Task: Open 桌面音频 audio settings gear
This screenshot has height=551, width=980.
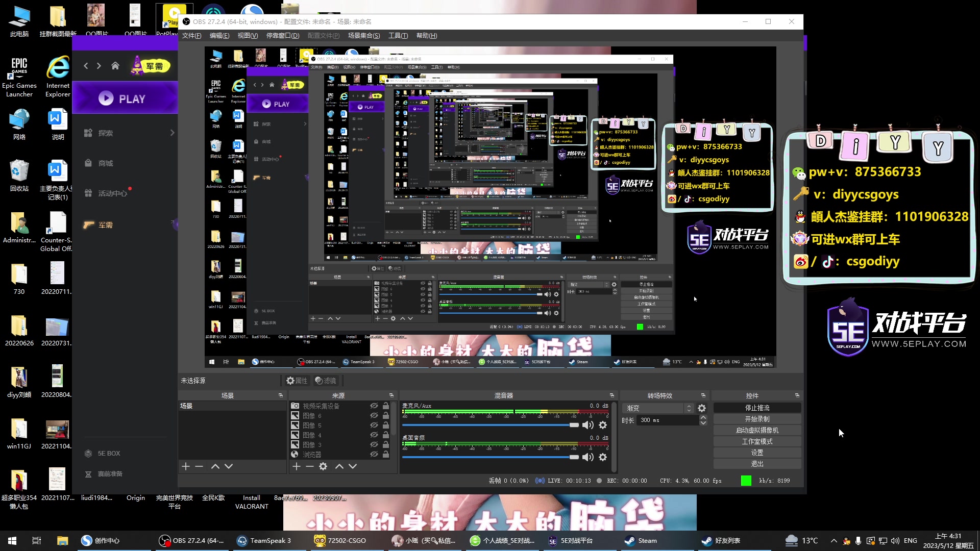Action: click(x=603, y=457)
